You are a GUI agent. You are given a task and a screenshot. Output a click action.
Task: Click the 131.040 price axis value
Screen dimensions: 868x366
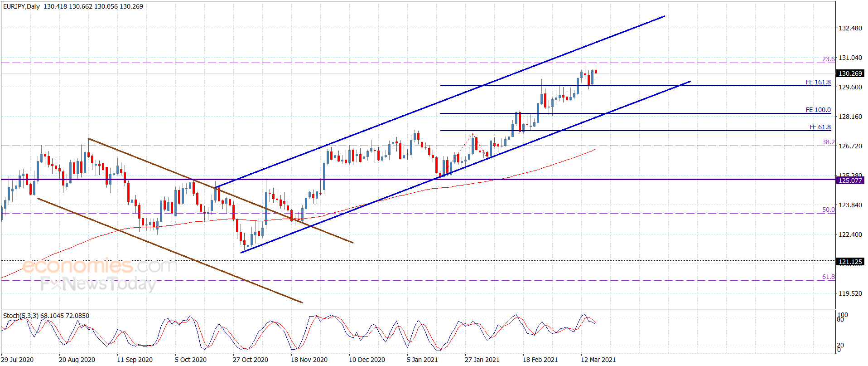point(850,58)
